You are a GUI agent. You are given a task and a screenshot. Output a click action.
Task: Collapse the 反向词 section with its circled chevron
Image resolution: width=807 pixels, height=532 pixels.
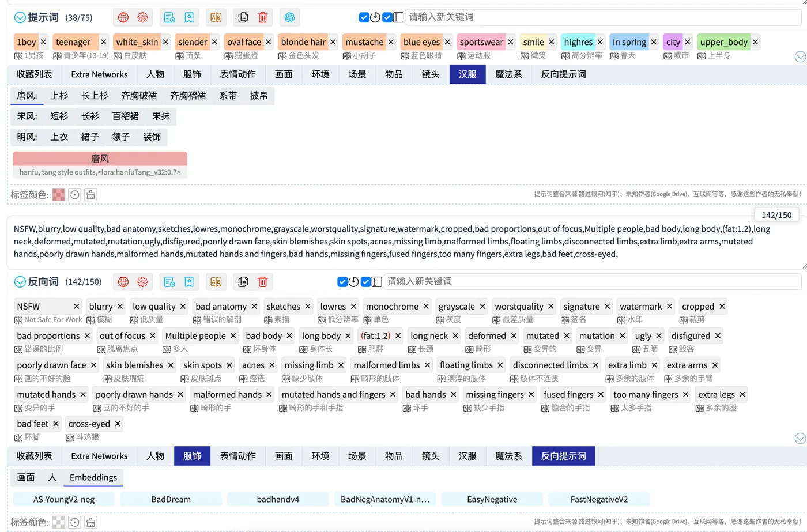[x=20, y=282]
